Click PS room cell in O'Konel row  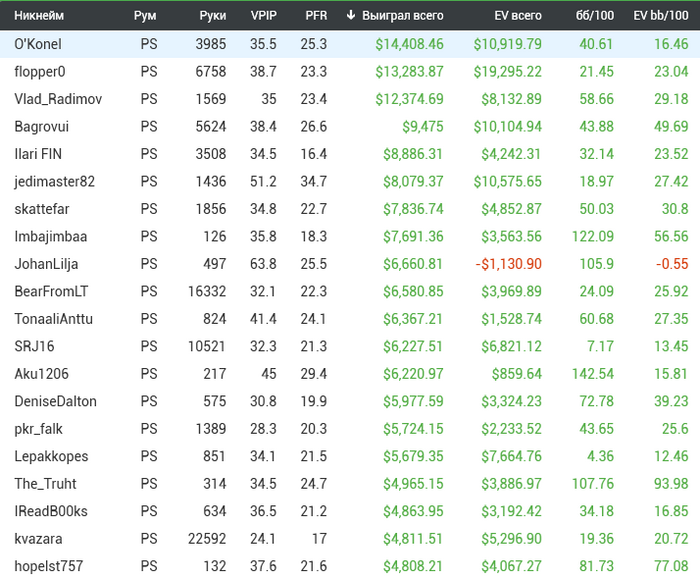149,44
